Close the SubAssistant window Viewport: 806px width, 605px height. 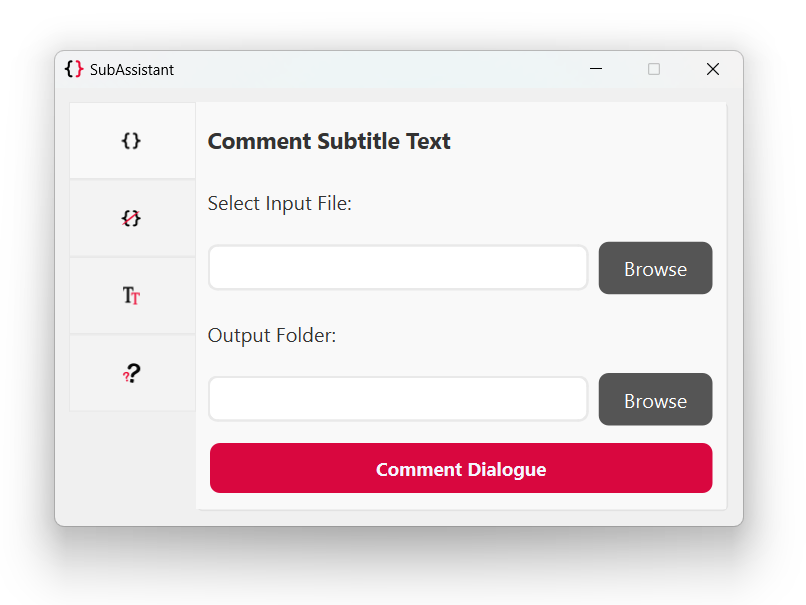coord(712,69)
